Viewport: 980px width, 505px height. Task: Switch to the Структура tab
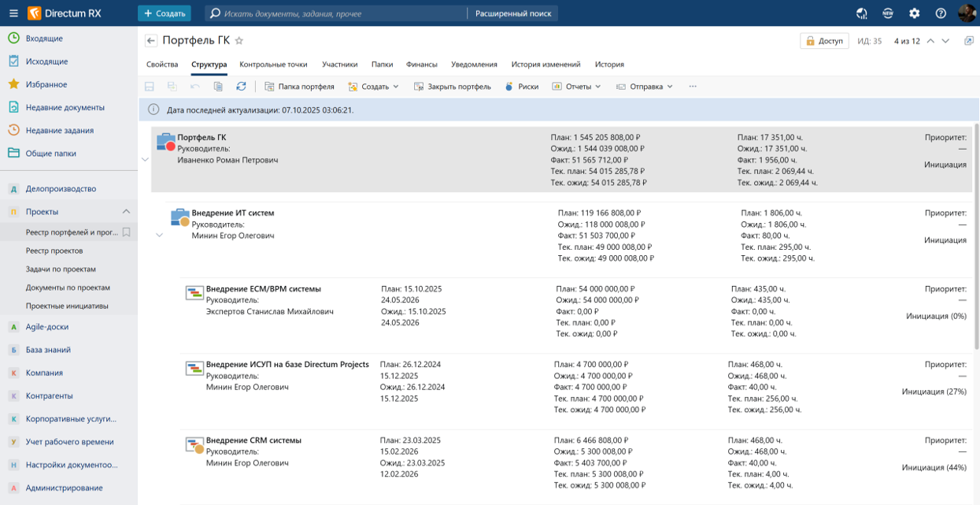pos(209,65)
